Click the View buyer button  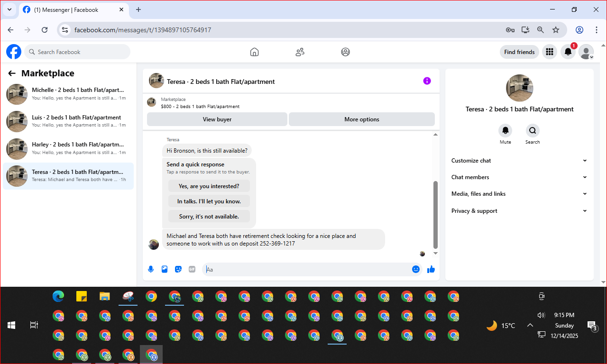(x=217, y=119)
